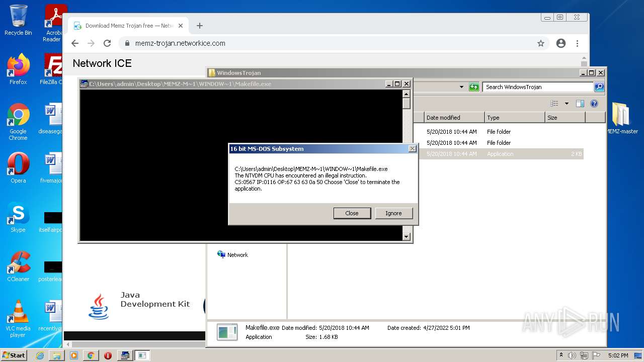Open Firefox desktop shortcut

tap(18, 69)
